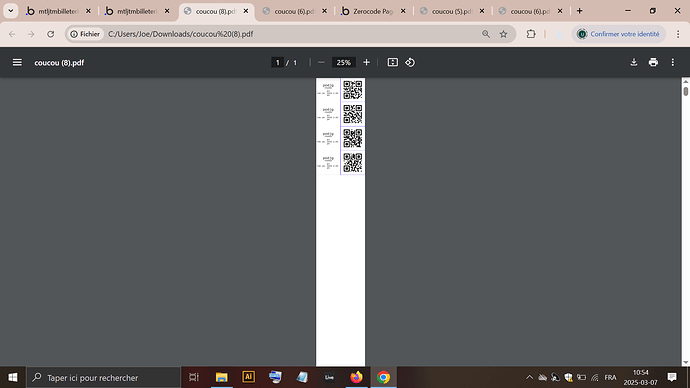
Task: Open the network Wi-Fi tray icon
Action: (x=595, y=377)
